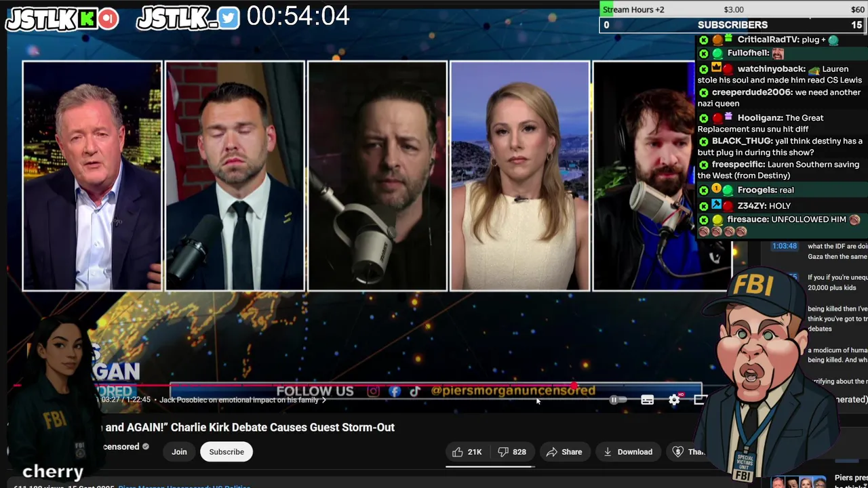Click the verified badge beside the channel name
868x488 pixels.
(x=145, y=447)
